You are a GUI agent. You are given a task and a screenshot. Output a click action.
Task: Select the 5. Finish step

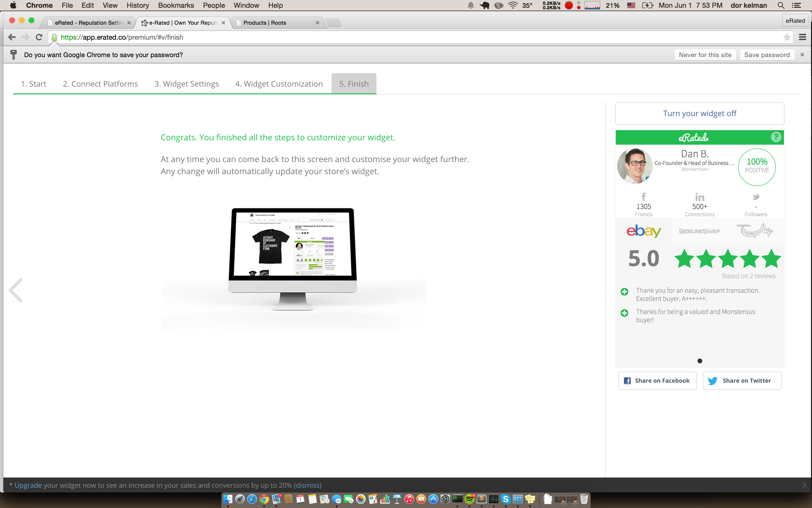[x=354, y=84]
